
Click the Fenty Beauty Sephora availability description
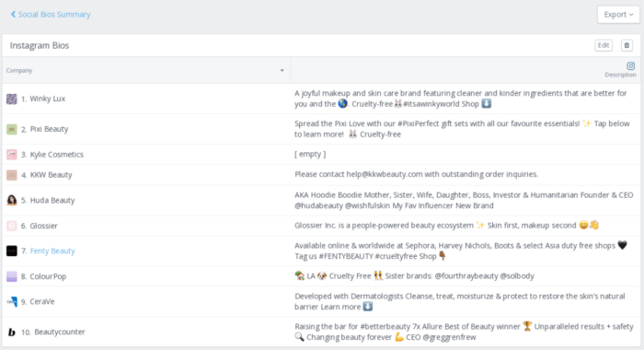461,251
